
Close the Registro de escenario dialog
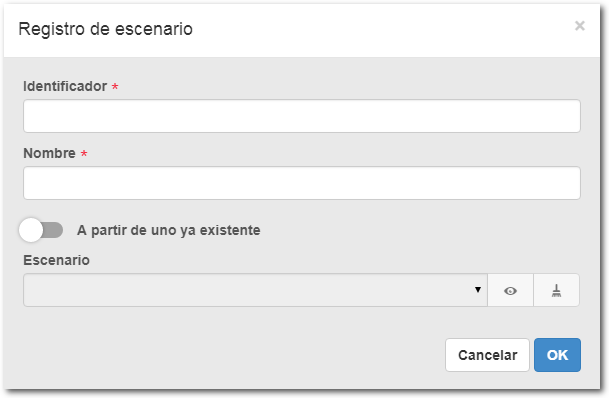pyautogui.click(x=579, y=26)
